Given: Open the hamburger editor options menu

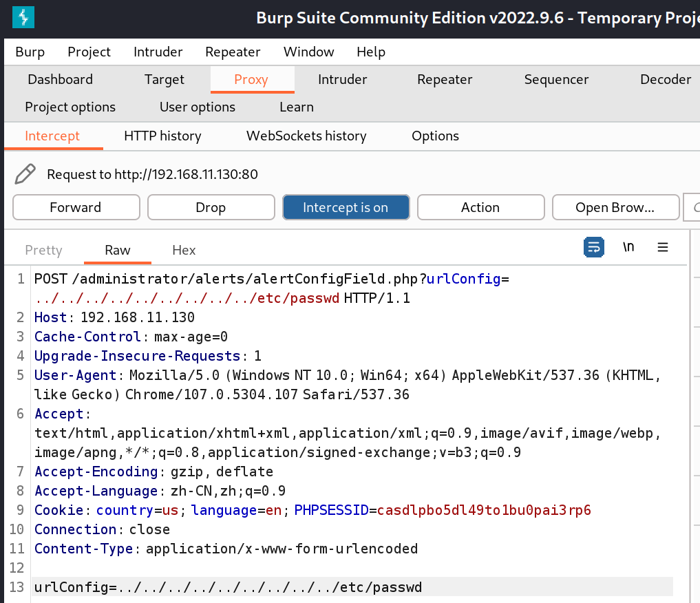Looking at the screenshot, I should pyautogui.click(x=663, y=247).
